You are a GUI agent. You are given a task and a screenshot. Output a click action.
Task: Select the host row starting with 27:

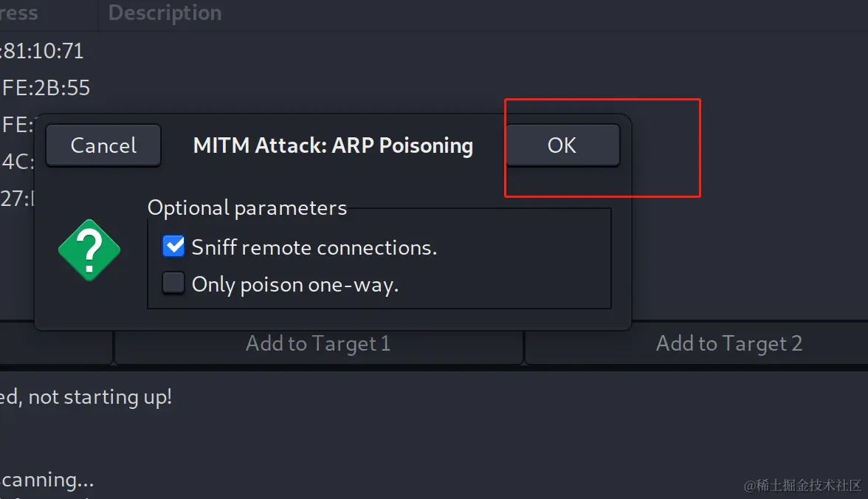point(17,199)
